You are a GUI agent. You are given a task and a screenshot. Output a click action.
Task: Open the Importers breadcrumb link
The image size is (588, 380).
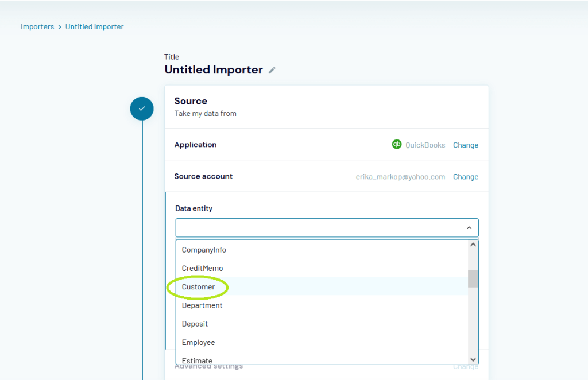37,27
